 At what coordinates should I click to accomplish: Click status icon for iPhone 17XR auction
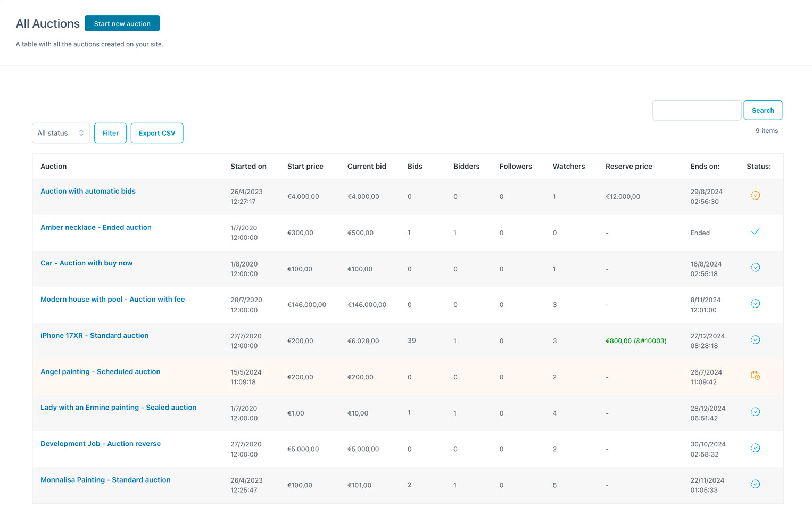click(755, 340)
